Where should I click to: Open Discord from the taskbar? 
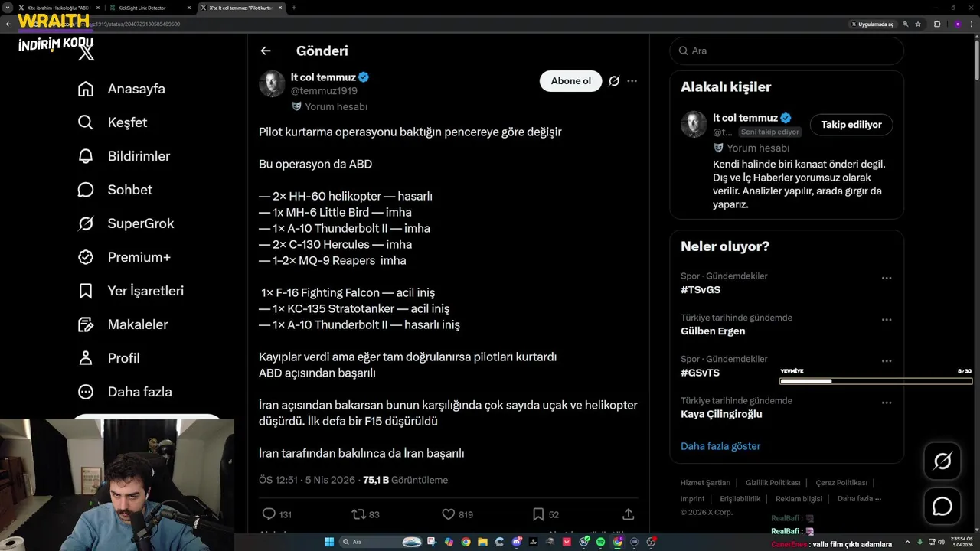click(x=517, y=542)
